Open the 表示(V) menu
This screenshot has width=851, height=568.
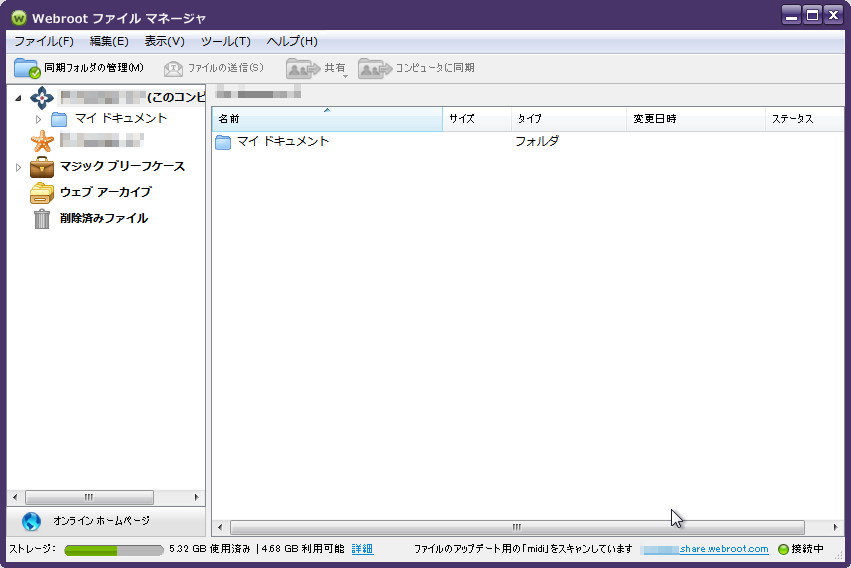point(164,41)
